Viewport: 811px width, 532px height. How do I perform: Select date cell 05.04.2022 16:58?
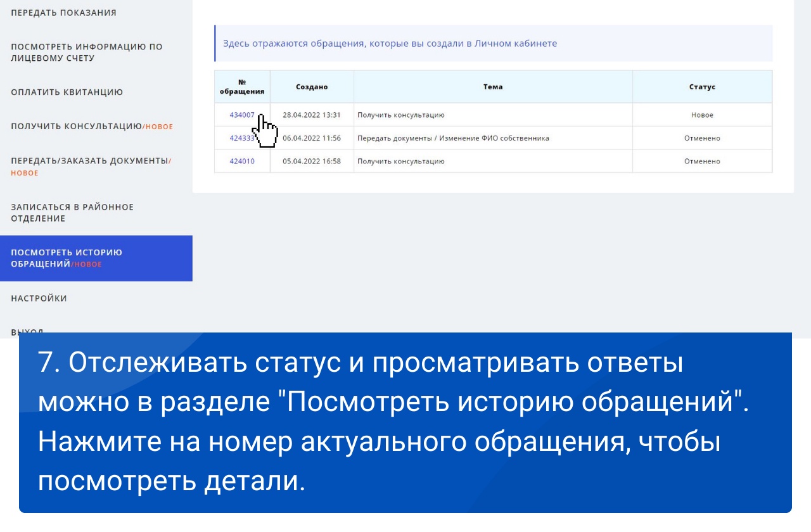(x=312, y=161)
